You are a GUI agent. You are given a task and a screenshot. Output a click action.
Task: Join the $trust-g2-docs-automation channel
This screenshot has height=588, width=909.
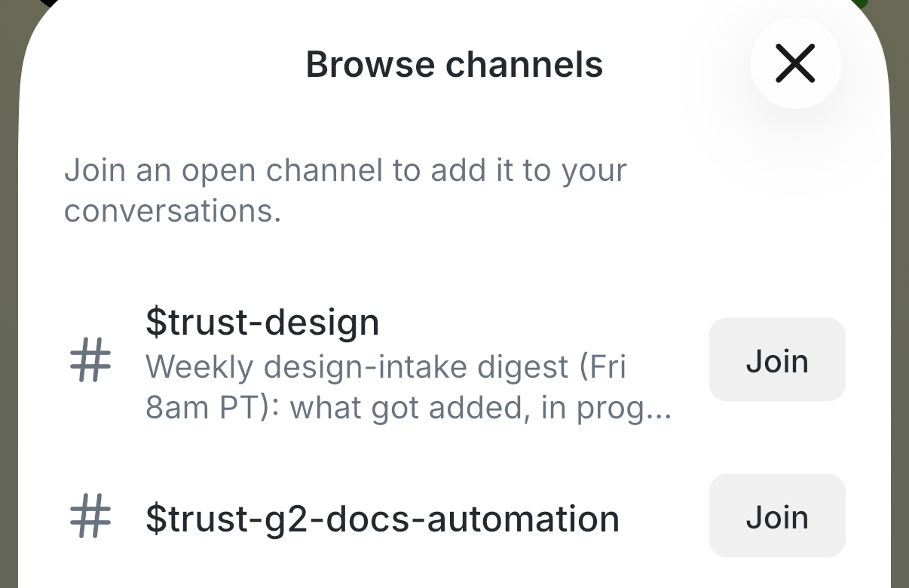point(777,516)
